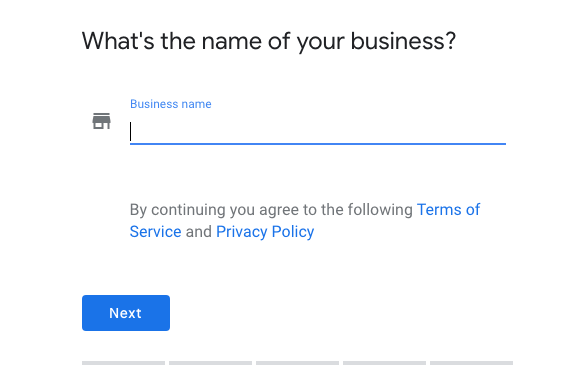The image size is (586, 385).
Task: Click the text cursor in the name field
Action: click(x=130, y=131)
